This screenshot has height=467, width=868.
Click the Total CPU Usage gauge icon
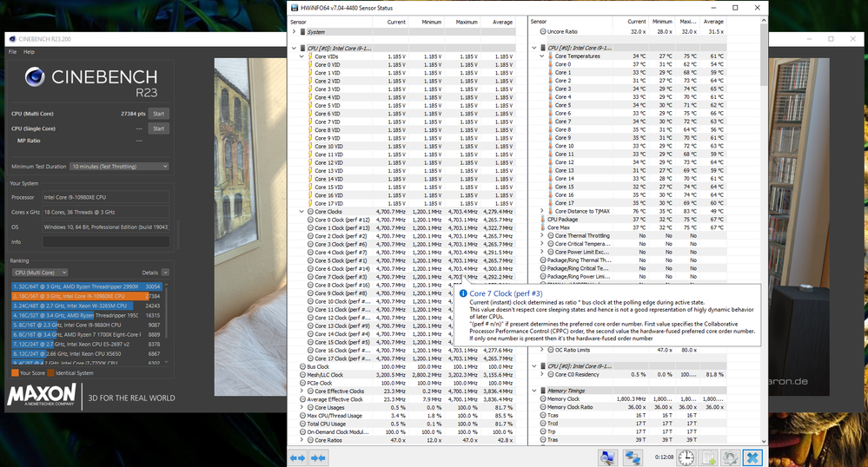tap(303, 424)
